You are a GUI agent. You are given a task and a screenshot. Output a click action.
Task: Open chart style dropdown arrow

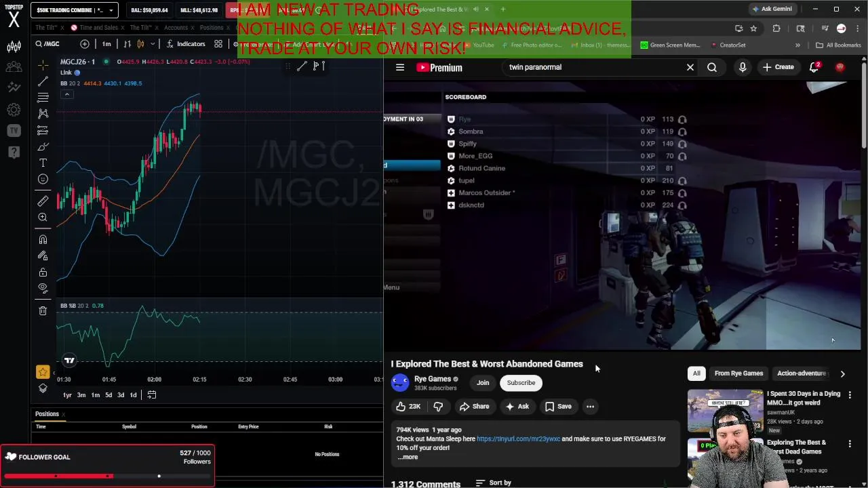(153, 44)
